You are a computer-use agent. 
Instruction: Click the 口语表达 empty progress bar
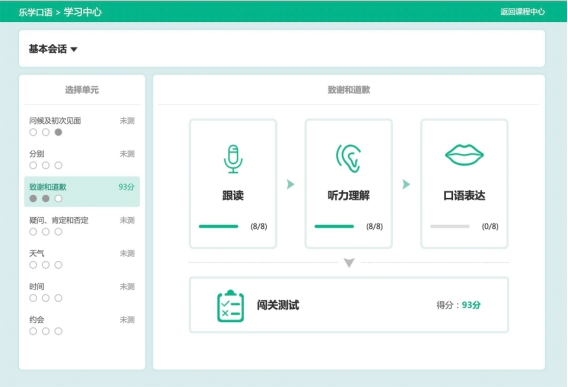[450, 226]
